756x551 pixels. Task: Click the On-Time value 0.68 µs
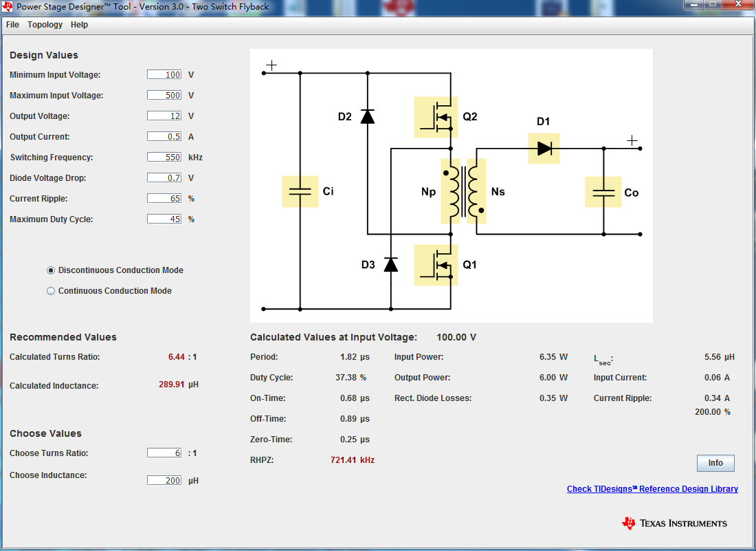click(x=355, y=398)
